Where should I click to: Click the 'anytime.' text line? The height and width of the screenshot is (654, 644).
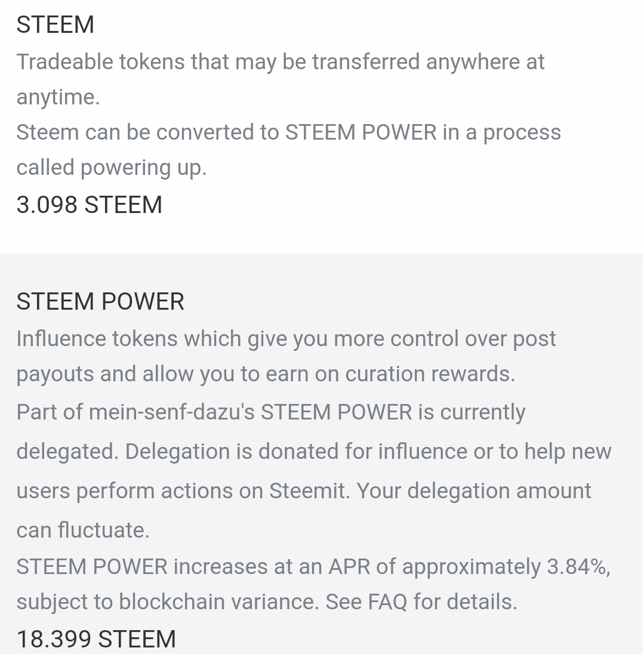coord(58,97)
